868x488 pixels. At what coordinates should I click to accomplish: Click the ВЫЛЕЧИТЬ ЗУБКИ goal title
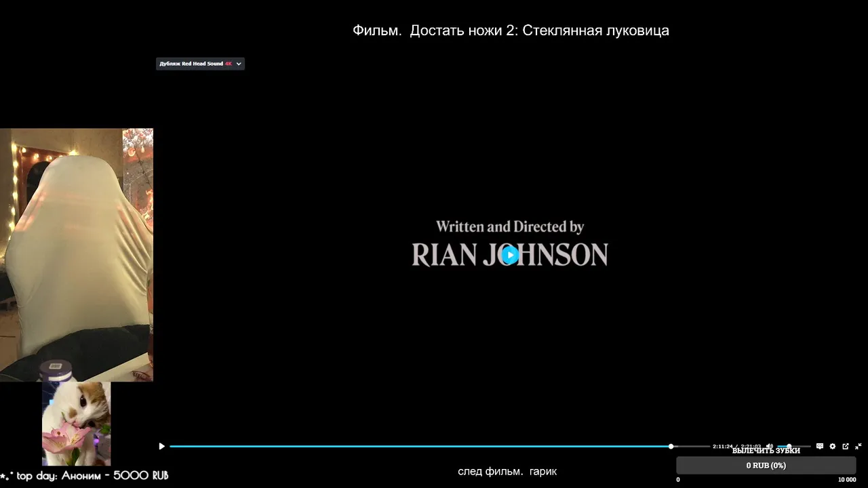click(766, 451)
